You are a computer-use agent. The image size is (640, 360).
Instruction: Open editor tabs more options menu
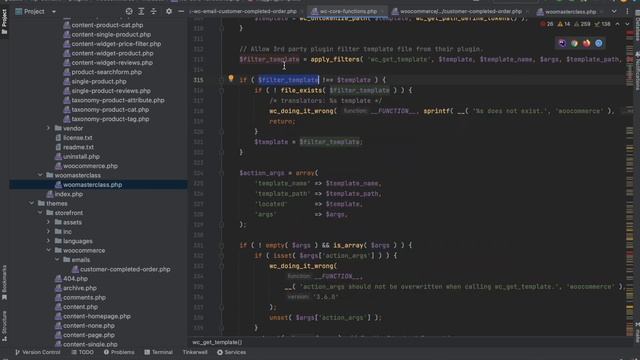[x=627, y=11]
